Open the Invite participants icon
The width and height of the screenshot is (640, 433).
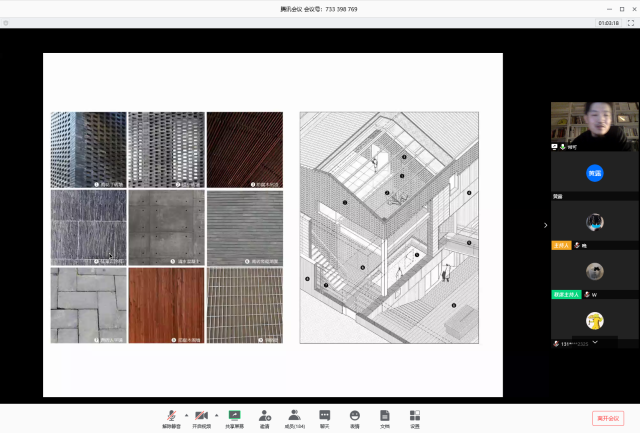[265, 416]
